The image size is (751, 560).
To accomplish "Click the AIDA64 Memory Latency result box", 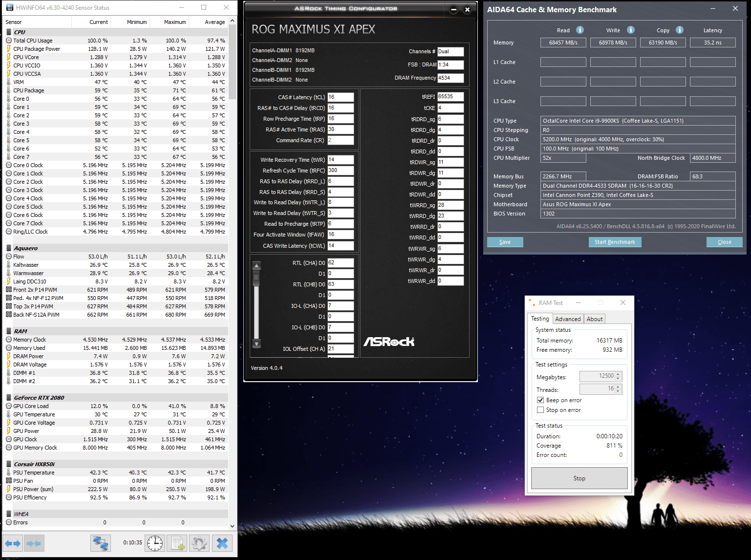I will (x=713, y=43).
